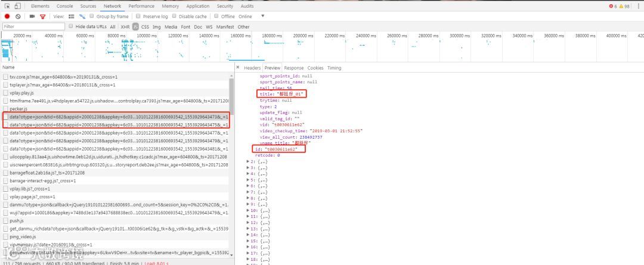This screenshot has width=644, height=265.
Task: Filter requests by WS type
Action: point(209,27)
